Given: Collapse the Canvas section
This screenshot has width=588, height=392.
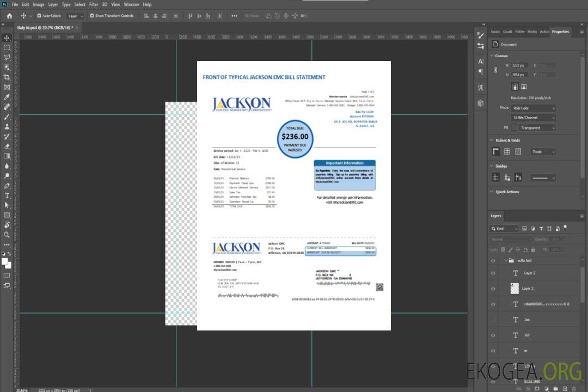Looking at the screenshot, I should click(x=492, y=56).
